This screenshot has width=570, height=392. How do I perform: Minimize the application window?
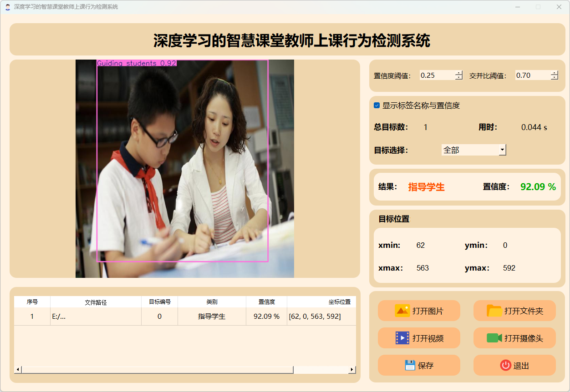point(518,7)
